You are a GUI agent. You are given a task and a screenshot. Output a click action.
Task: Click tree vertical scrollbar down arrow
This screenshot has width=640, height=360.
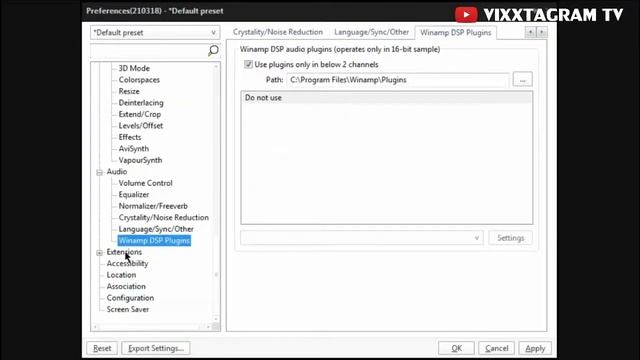click(x=216, y=319)
